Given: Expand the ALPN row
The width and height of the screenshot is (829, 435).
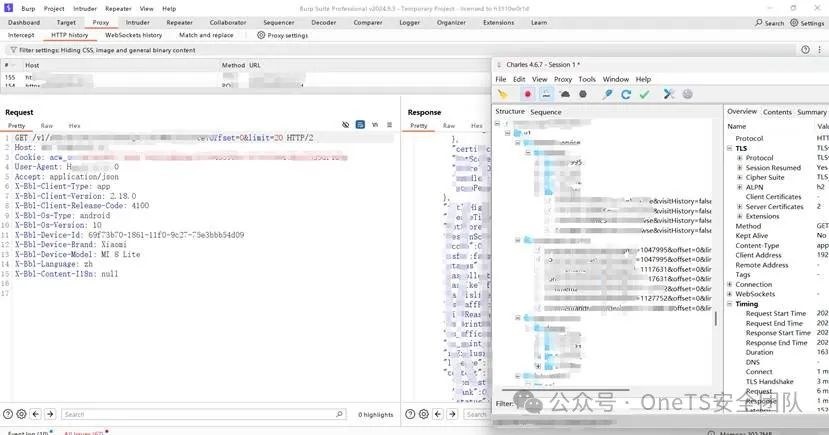Looking at the screenshot, I should coord(740,187).
